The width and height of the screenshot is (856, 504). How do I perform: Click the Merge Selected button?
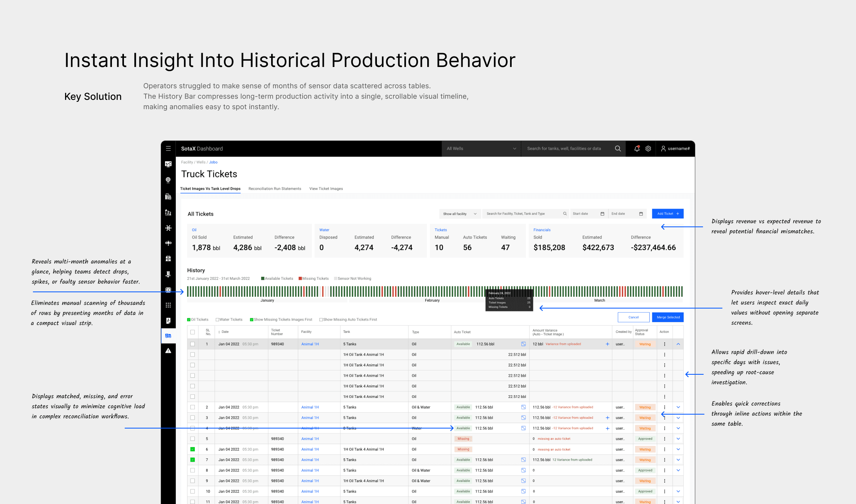click(668, 317)
